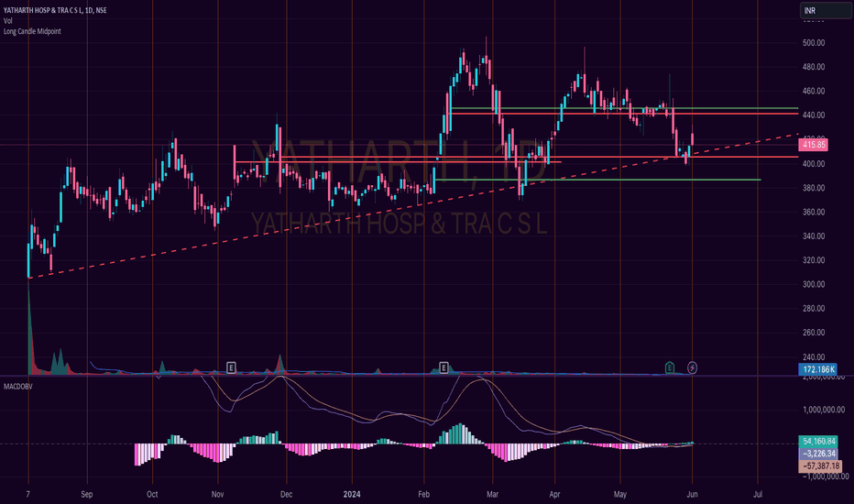Click the 240.00 price scale label

point(813,356)
